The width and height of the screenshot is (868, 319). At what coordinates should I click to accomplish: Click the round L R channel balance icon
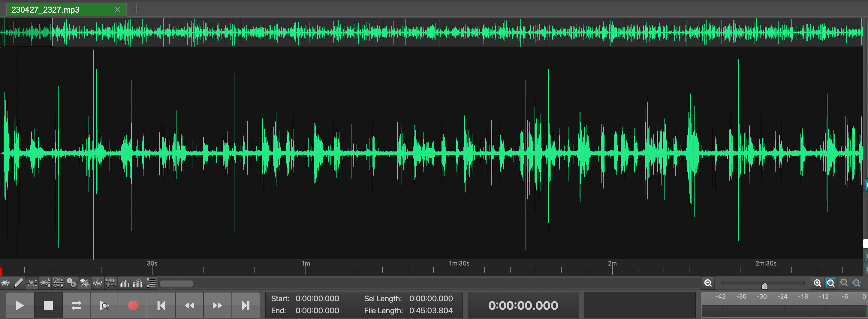pyautogui.click(x=71, y=283)
